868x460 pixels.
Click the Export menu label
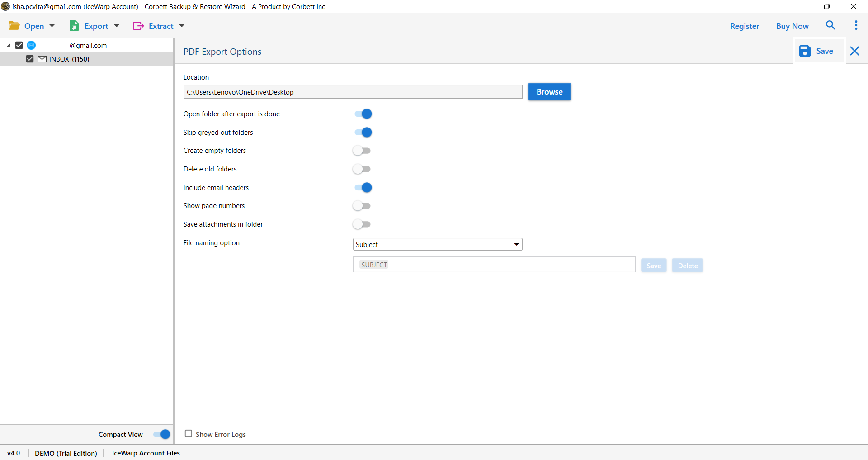(x=96, y=26)
